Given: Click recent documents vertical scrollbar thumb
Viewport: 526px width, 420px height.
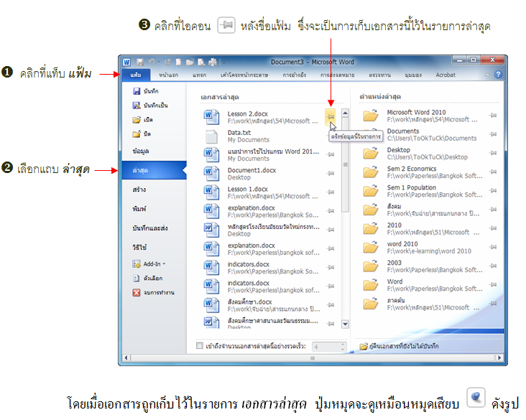Looking at the screenshot, I should (345, 164).
